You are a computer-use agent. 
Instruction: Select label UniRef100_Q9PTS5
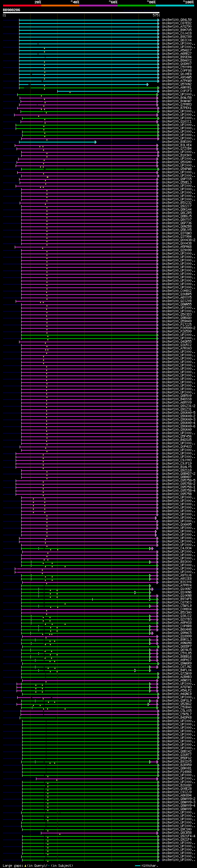pos(177,179)
